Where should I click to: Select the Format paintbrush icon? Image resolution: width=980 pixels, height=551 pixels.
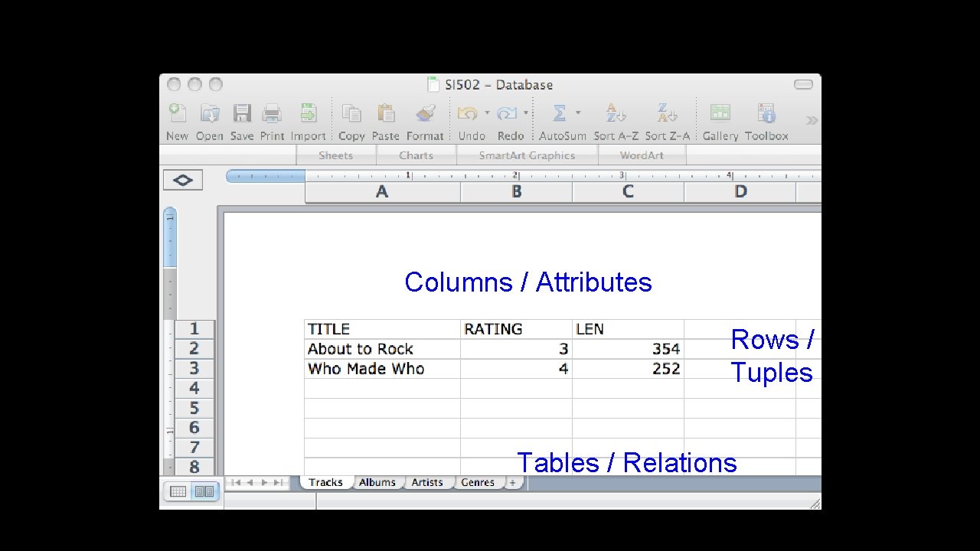[425, 113]
